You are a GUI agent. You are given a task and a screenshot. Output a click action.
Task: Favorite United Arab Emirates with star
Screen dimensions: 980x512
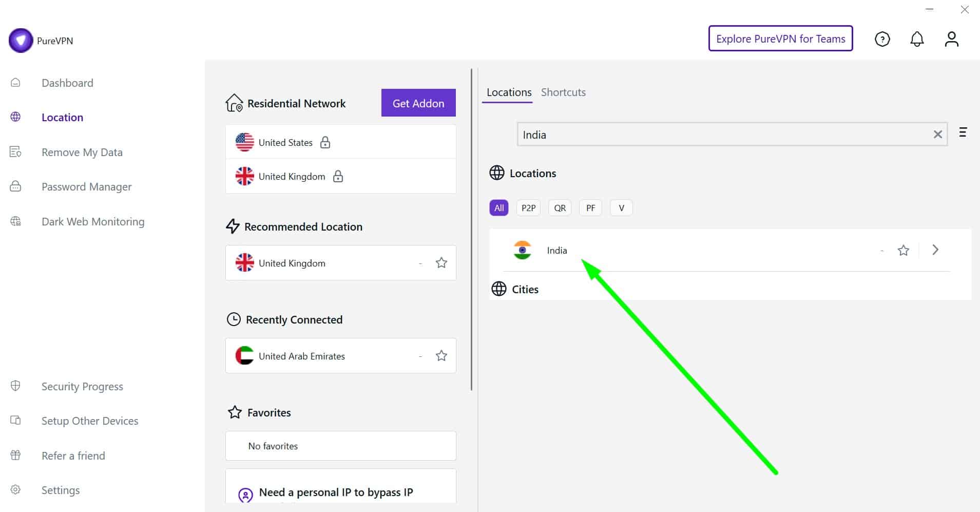441,355
